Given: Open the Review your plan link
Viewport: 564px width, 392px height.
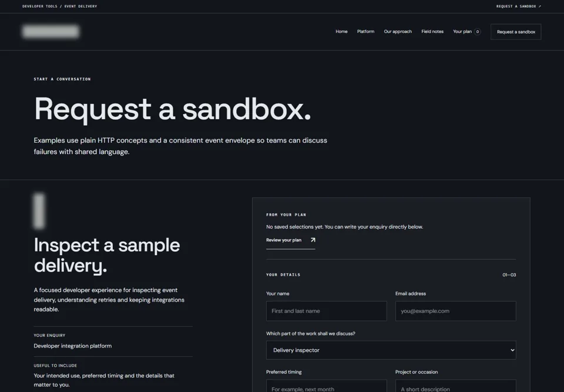Looking at the screenshot, I should click(291, 240).
